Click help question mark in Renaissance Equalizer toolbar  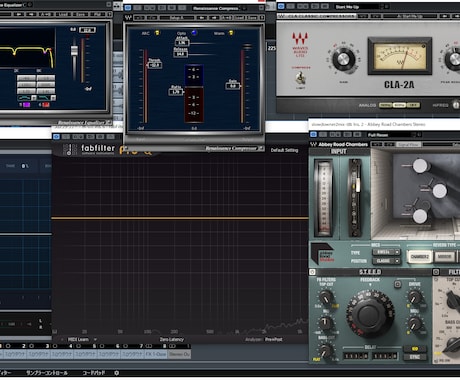point(109,14)
